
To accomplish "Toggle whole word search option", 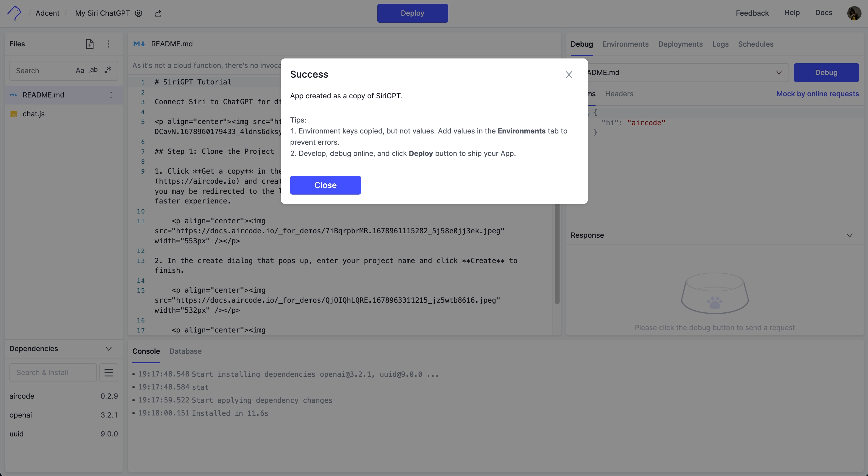I will (x=94, y=70).
